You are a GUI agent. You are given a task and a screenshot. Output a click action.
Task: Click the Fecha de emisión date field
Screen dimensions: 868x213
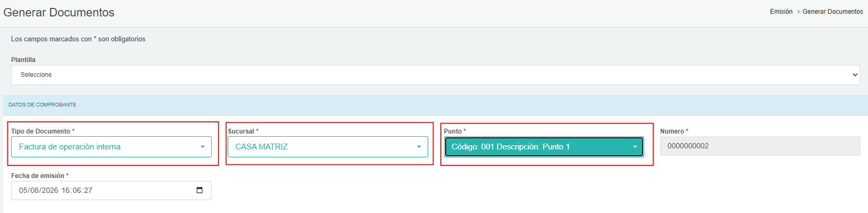coord(111,190)
